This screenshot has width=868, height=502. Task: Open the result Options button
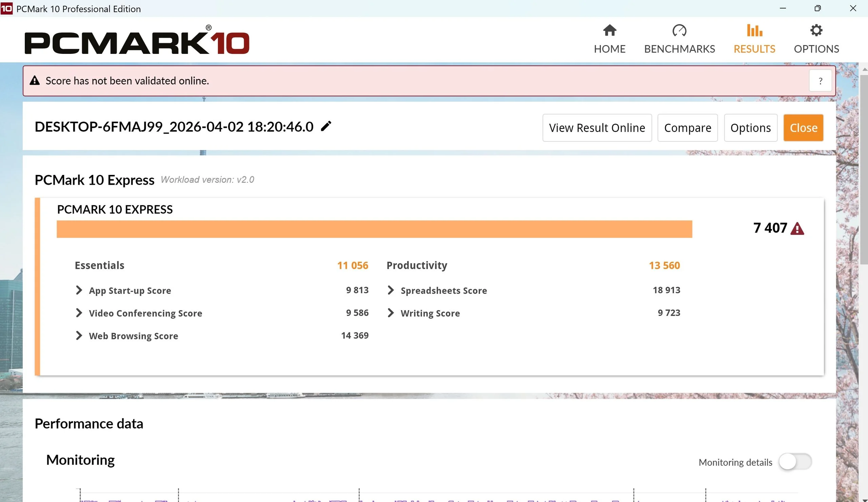click(750, 128)
